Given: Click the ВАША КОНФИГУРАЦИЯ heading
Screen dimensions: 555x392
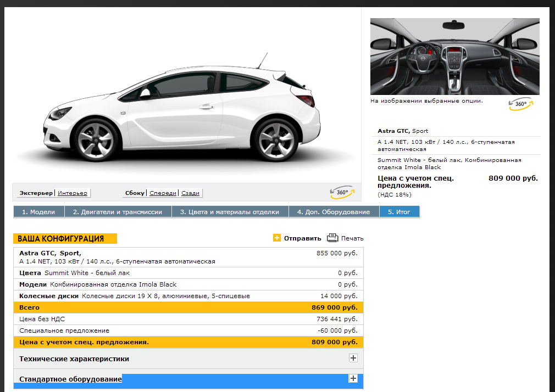Looking at the screenshot, I should click(65, 239).
